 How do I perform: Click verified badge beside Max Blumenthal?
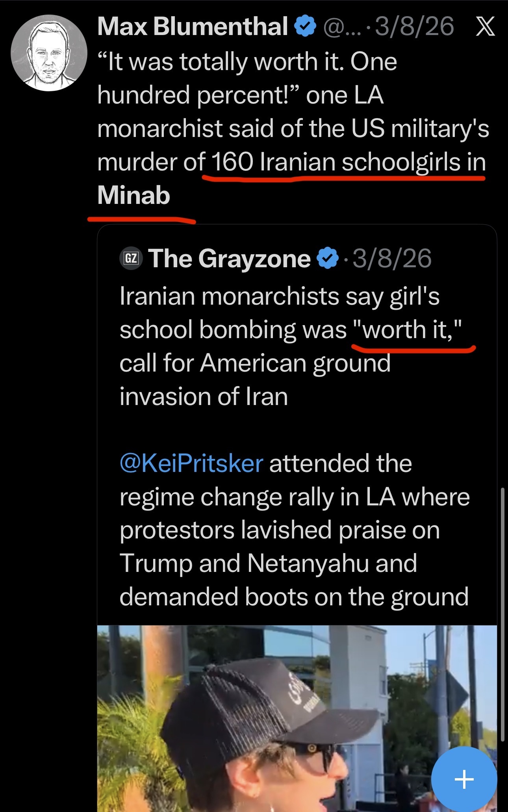(305, 26)
